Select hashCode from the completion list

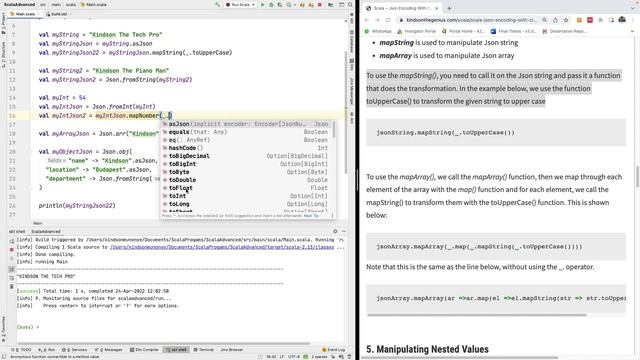(x=246, y=148)
